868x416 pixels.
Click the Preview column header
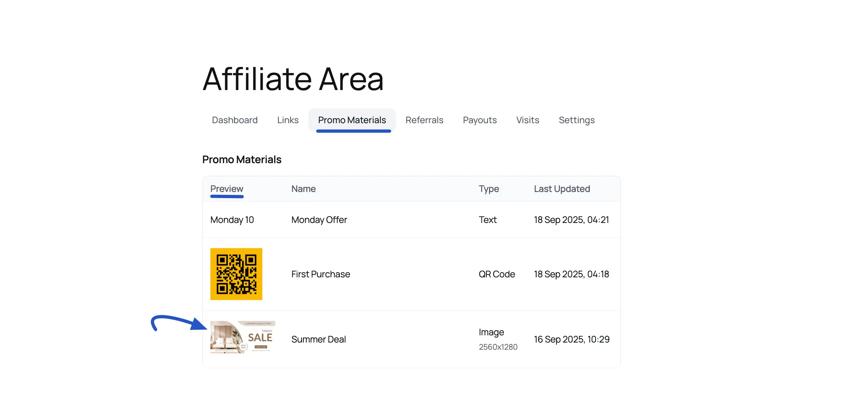pos(227,189)
